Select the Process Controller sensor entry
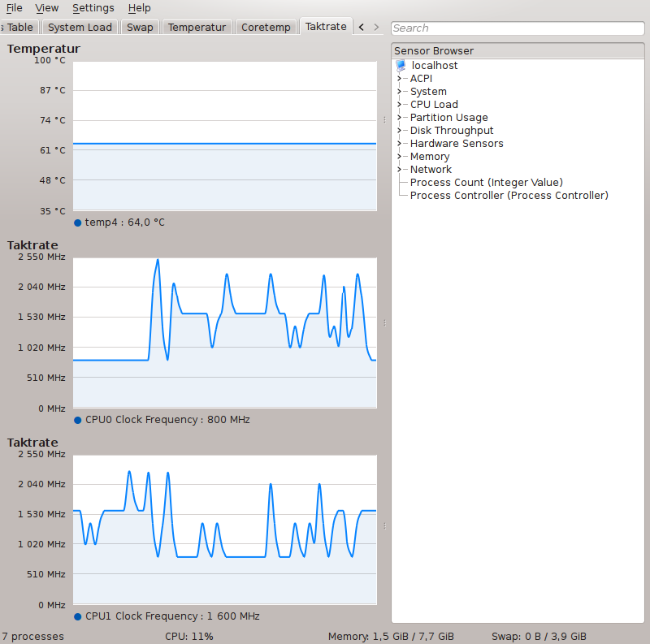The height and width of the screenshot is (644, 650). tap(509, 196)
